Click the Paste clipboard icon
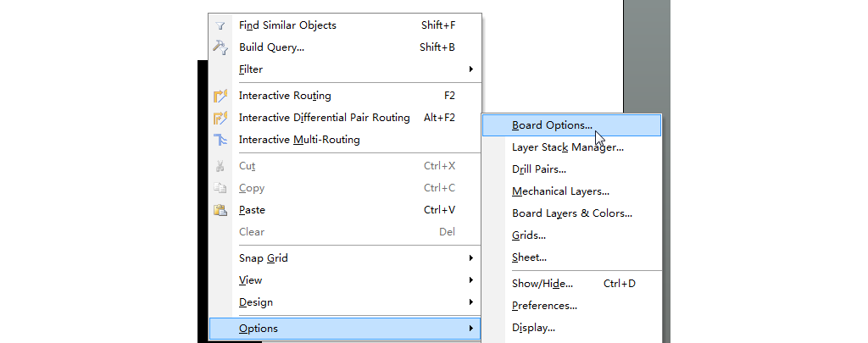The height and width of the screenshot is (343, 868). pyautogui.click(x=220, y=210)
